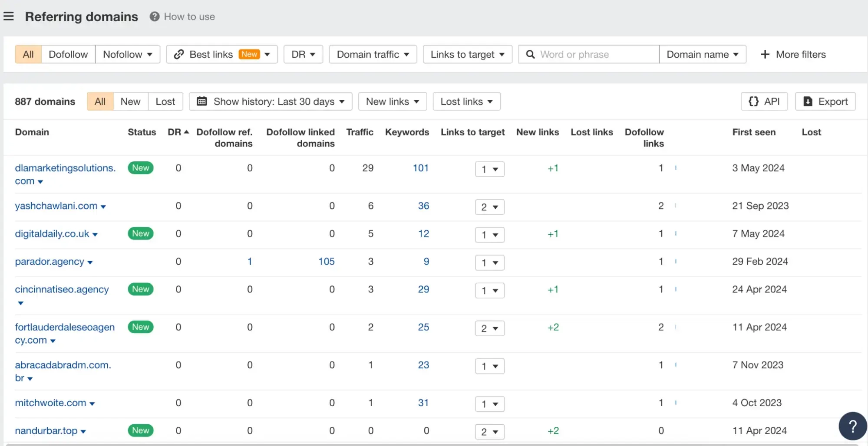Switch to the Lost domains toggle
This screenshot has height=446, width=868.
165,102
